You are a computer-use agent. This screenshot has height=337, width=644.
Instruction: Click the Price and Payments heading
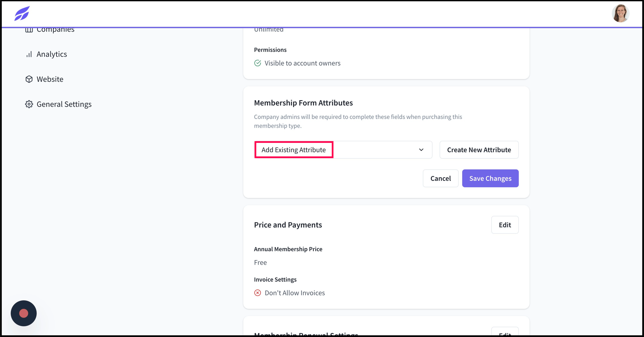[288, 225]
